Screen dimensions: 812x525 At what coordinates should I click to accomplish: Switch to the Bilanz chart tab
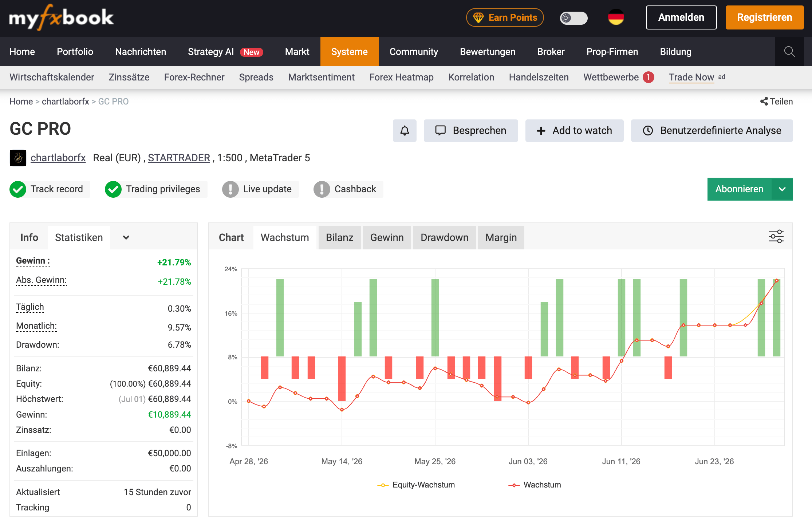[x=339, y=238]
